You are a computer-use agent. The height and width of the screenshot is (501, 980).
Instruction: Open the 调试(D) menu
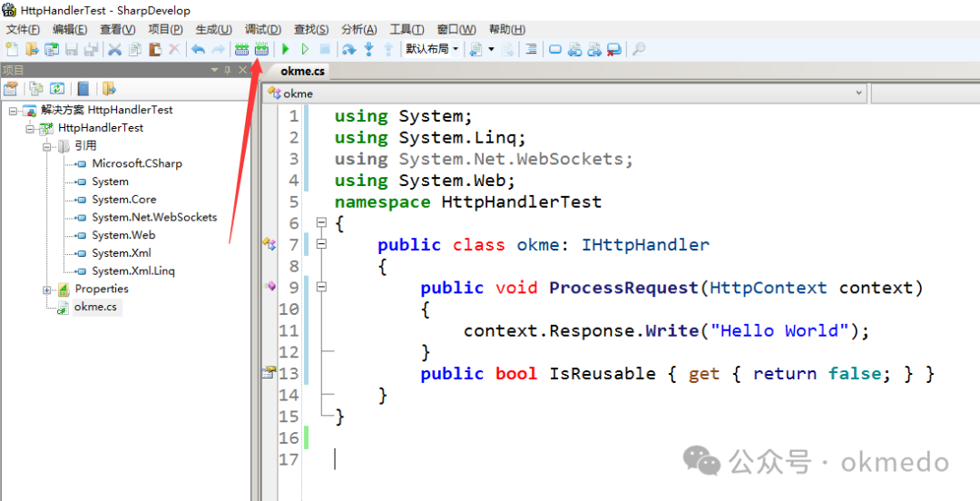(263, 29)
